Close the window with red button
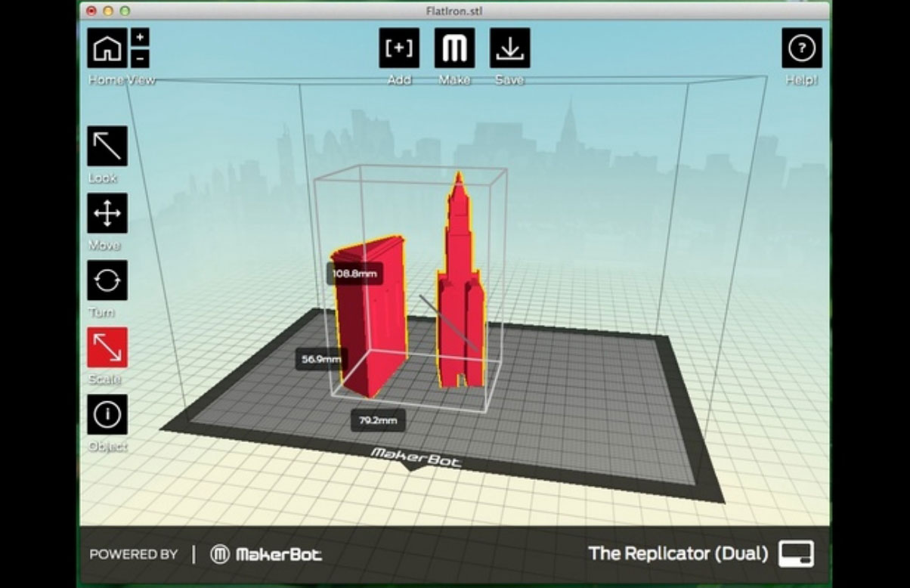 click(x=91, y=11)
